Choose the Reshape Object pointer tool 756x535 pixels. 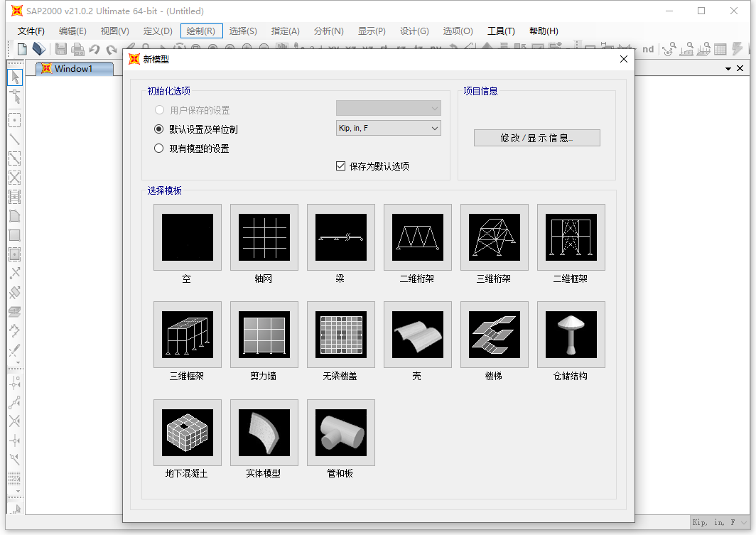tap(15, 97)
